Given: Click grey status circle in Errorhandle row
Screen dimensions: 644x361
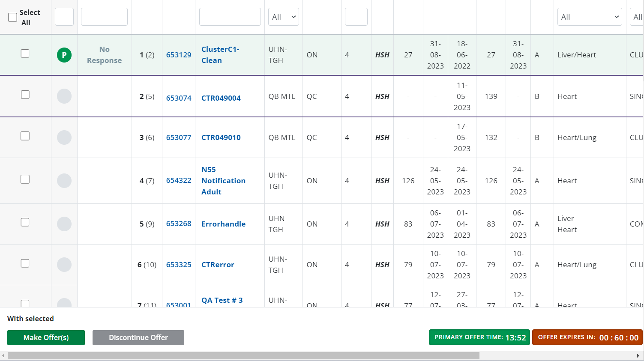Looking at the screenshot, I should click(x=64, y=224).
